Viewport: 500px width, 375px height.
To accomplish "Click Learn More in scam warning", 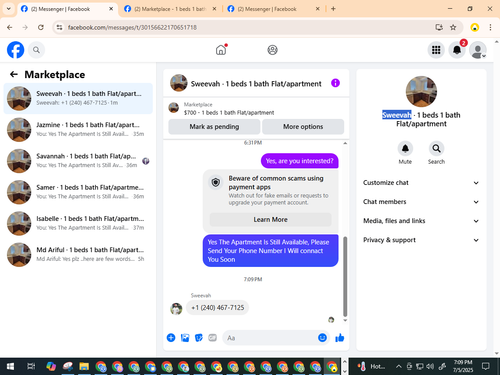I will click(270, 220).
